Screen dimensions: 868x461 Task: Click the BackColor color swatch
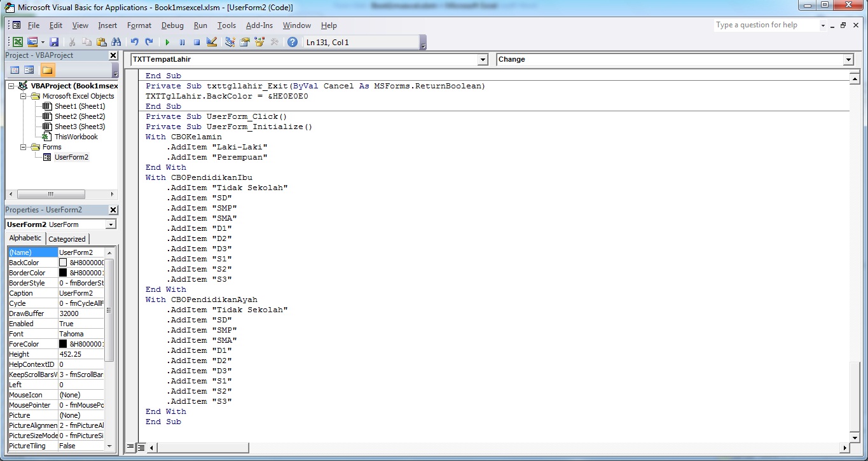[x=63, y=262]
